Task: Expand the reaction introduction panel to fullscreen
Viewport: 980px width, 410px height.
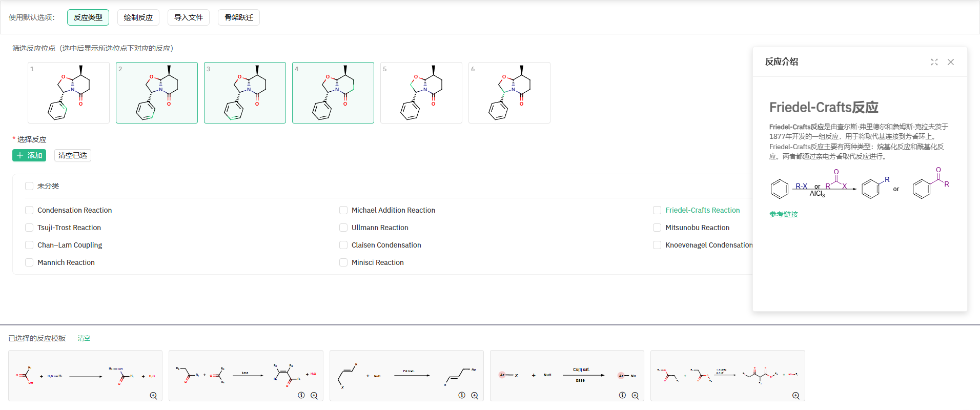Action: [934, 62]
